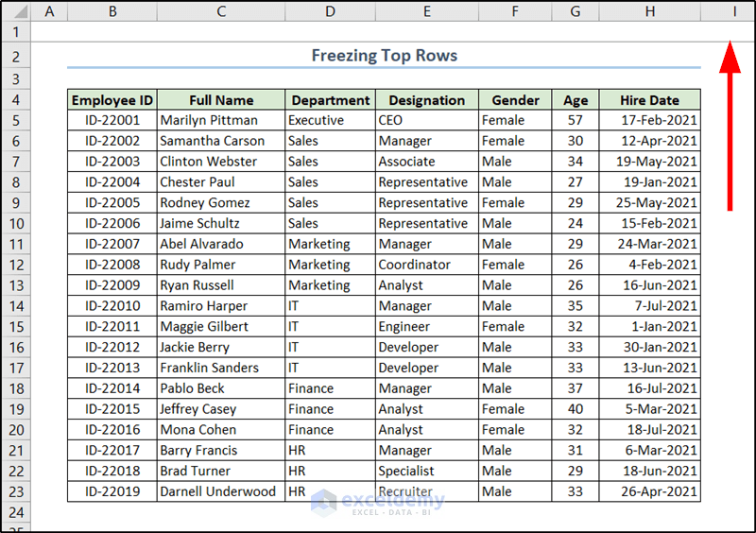
Task: Click the Darnell Underwood name cell
Action: click(x=221, y=491)
